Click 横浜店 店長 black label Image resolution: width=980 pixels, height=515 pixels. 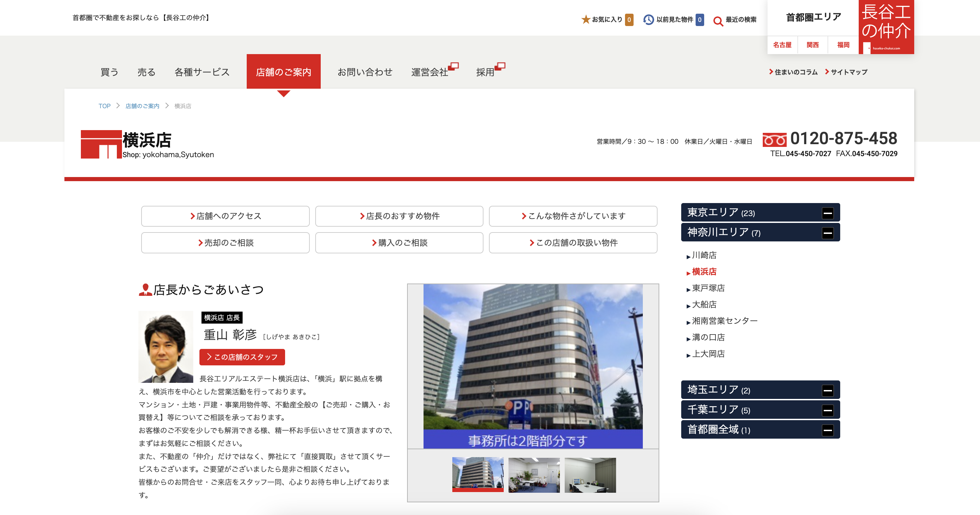[x=222, y=317]
